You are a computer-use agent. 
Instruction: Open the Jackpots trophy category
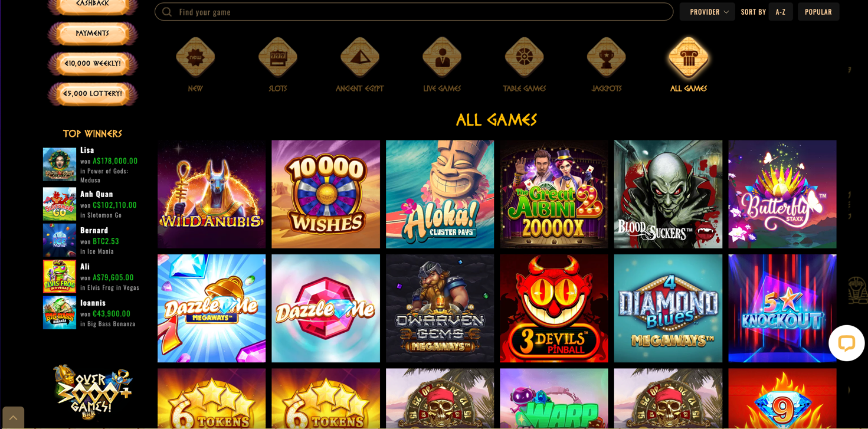pos(606,57)
